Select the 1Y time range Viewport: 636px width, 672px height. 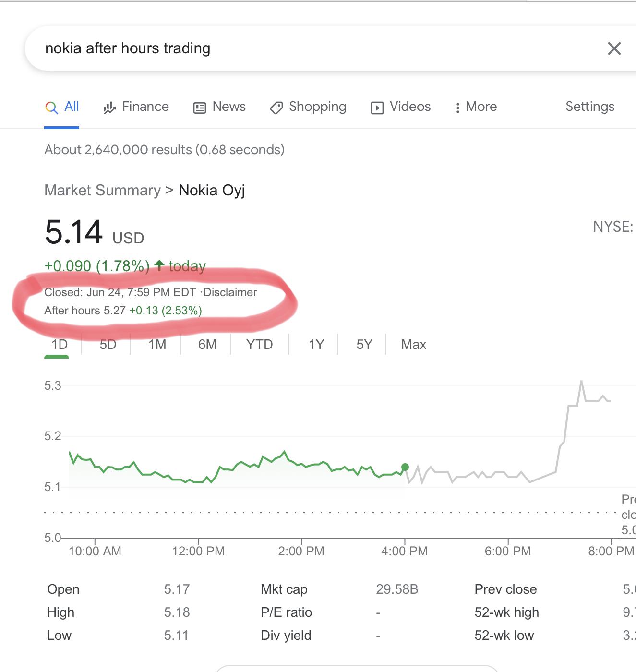click(315, 344)
